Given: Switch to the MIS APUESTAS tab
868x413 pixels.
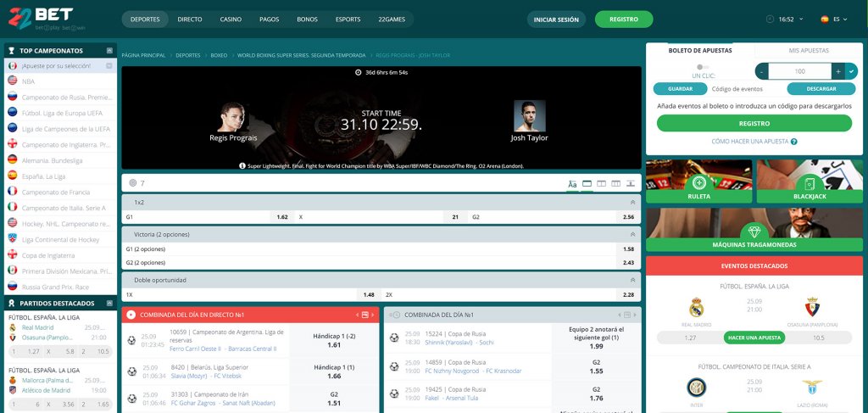Looking at the screenshot, I should pos(809,50).
